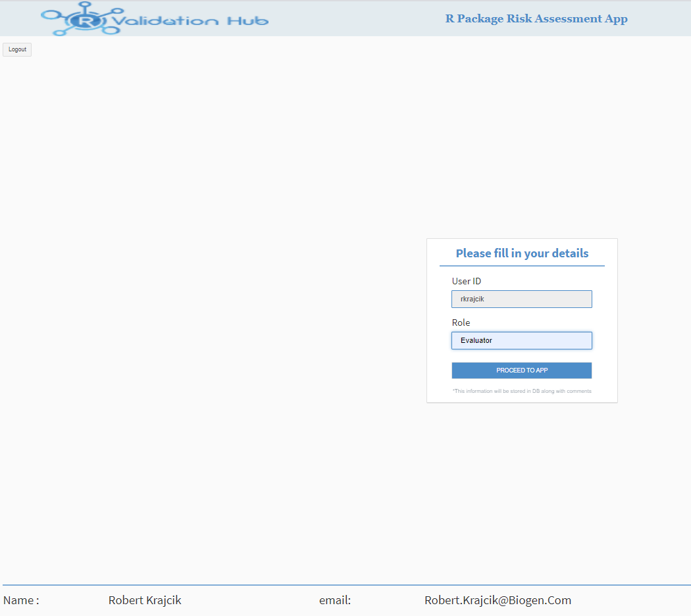Screen dimensions: 691x616
Task: Click the rkrajcik username box
Action: point(522,299)
